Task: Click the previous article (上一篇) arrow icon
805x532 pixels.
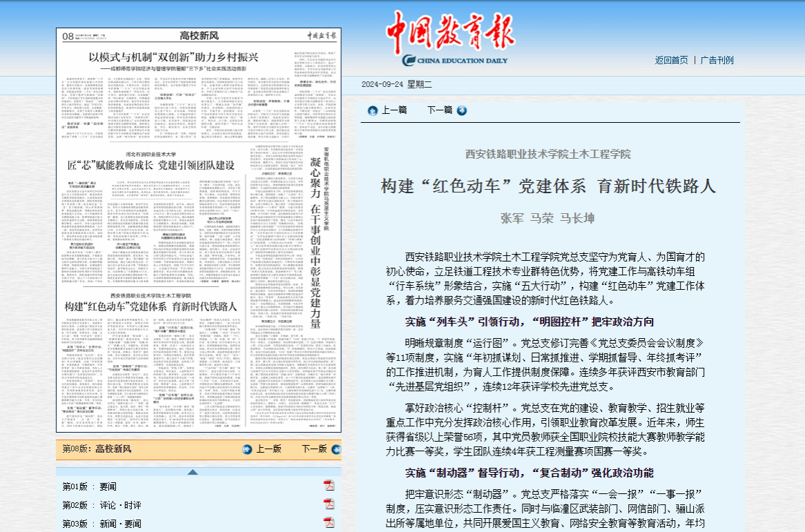Action: 373,110
